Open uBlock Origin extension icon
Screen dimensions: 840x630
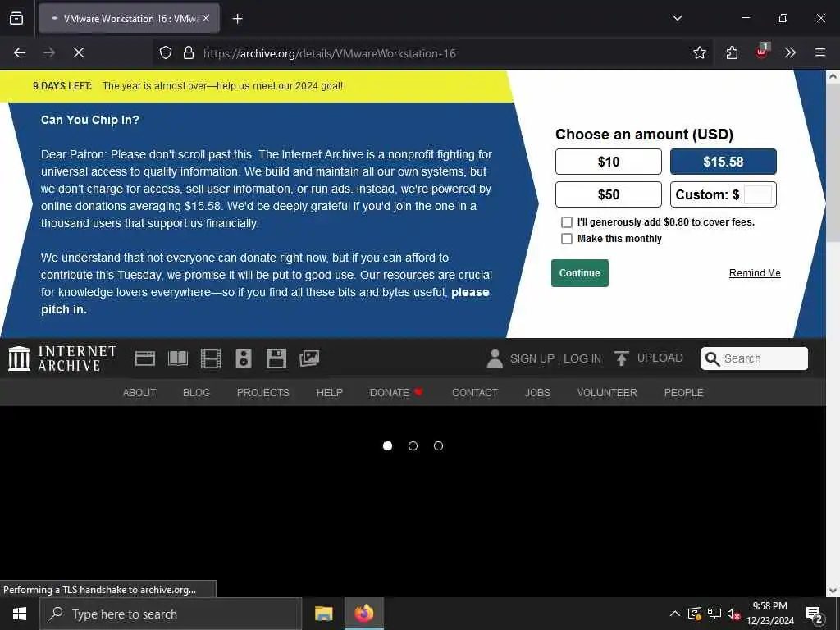point(762,52)
